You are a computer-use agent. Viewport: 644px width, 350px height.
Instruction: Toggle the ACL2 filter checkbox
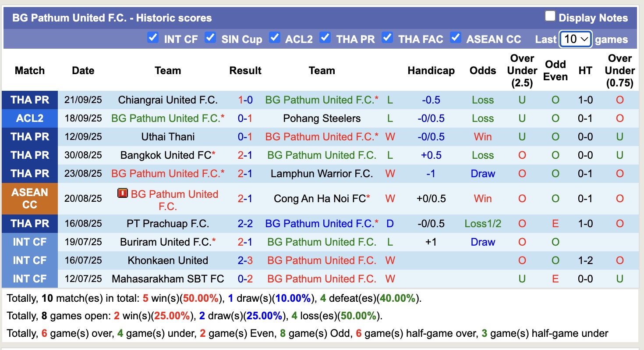pyautogui.click(x=275, y=38)
